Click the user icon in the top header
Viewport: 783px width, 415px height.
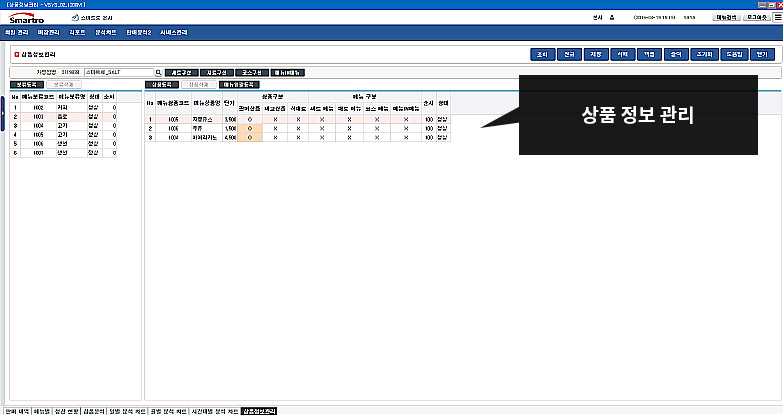[x=612, y=17]
